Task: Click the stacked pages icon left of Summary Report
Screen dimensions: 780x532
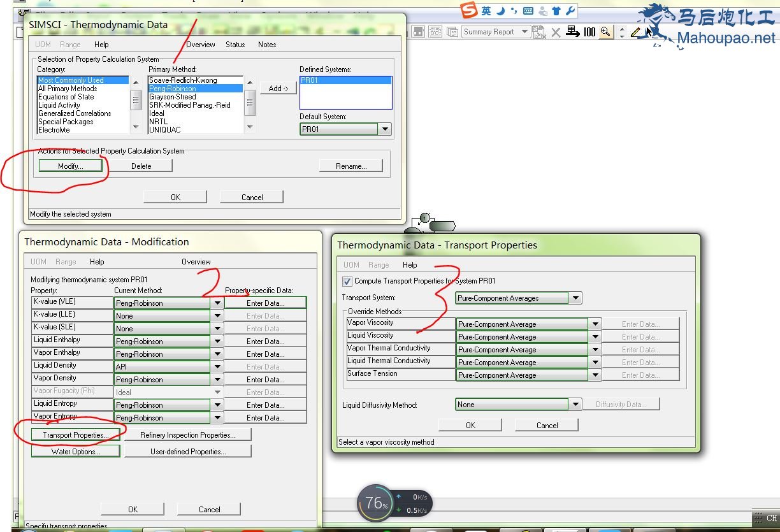Action: coord(452,32)
